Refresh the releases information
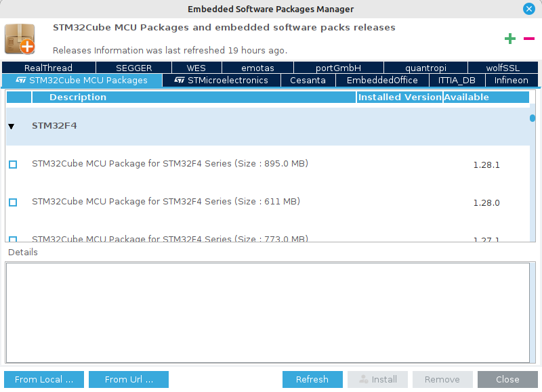This screenshot has height=392, width=542. tap(312, 380)
